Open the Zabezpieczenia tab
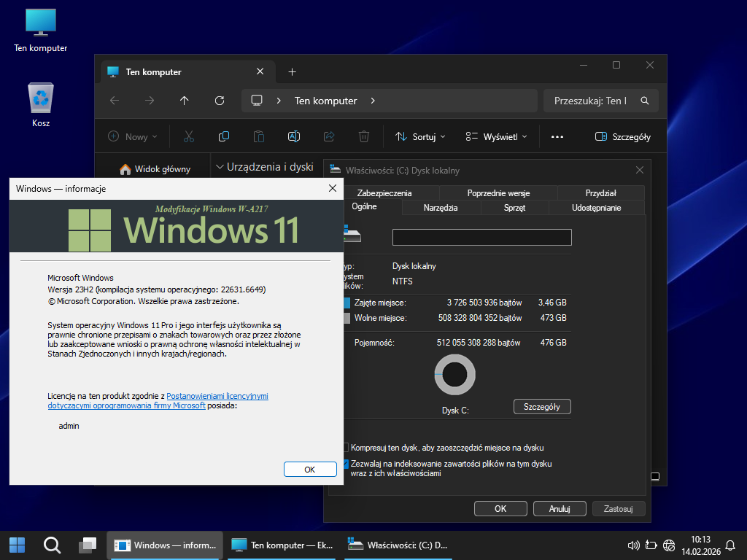 click(384, 193)
